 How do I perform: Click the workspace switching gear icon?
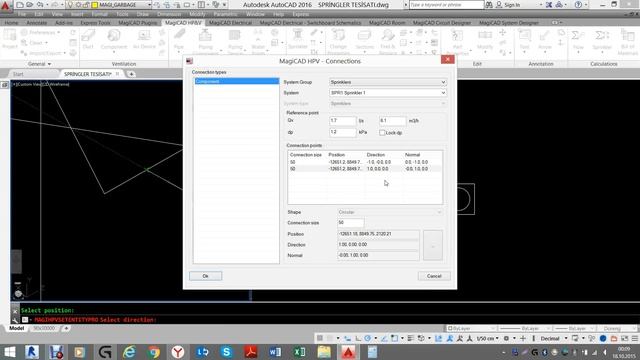click(507, 338)
